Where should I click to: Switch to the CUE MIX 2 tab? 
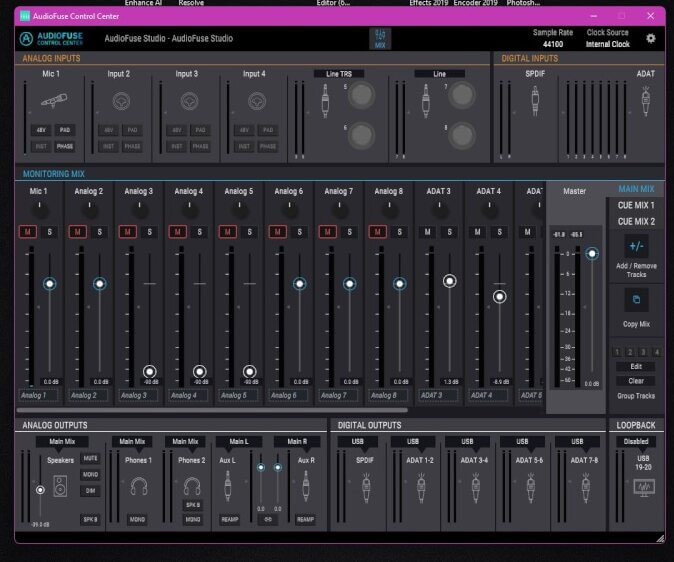[x=636, y=221]
